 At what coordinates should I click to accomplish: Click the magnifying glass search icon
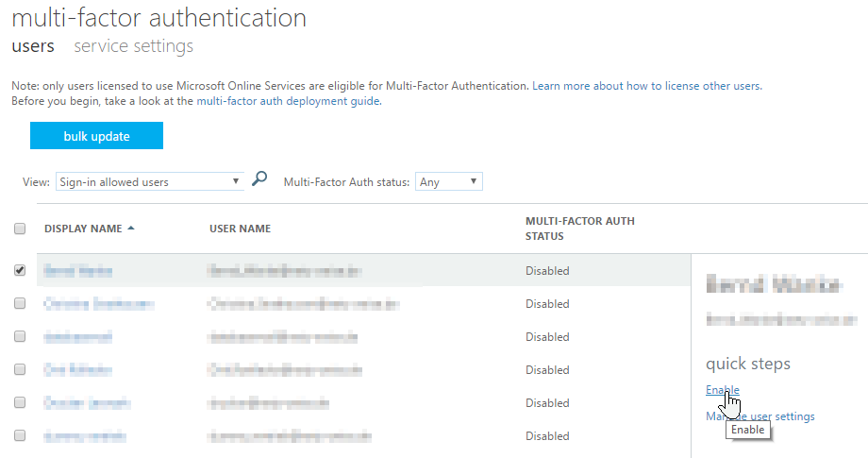(x=259, y=179)
